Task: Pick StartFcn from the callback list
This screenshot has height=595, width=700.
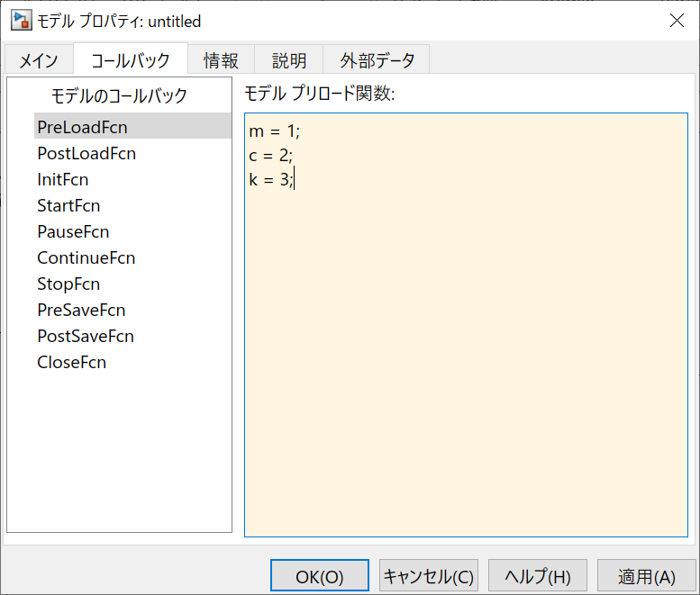Action: click(68, 205)
